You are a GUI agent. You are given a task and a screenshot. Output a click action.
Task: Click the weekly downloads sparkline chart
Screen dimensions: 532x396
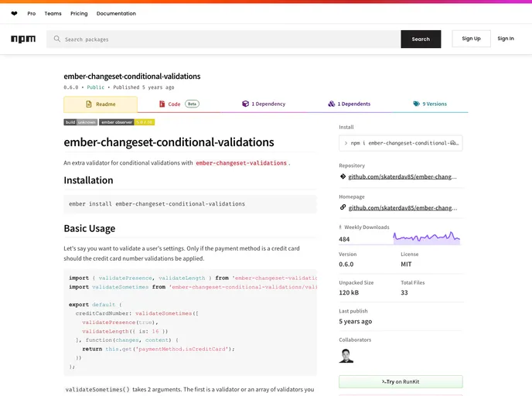427,237
